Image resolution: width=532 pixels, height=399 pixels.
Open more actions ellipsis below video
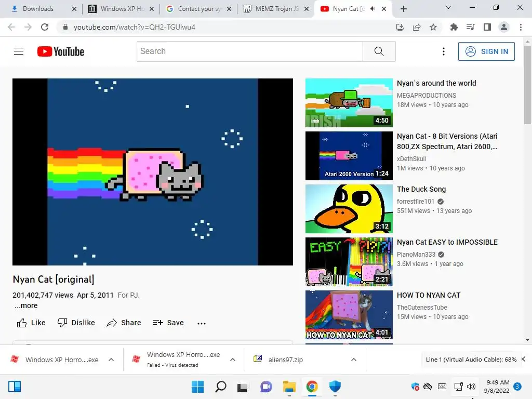(x=202, y=323)
